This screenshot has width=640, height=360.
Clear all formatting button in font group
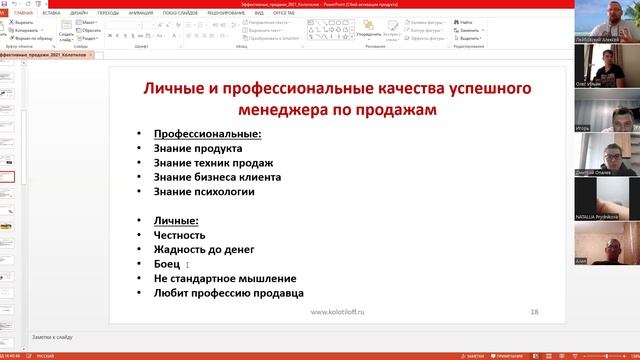click(x=178, y=25)
